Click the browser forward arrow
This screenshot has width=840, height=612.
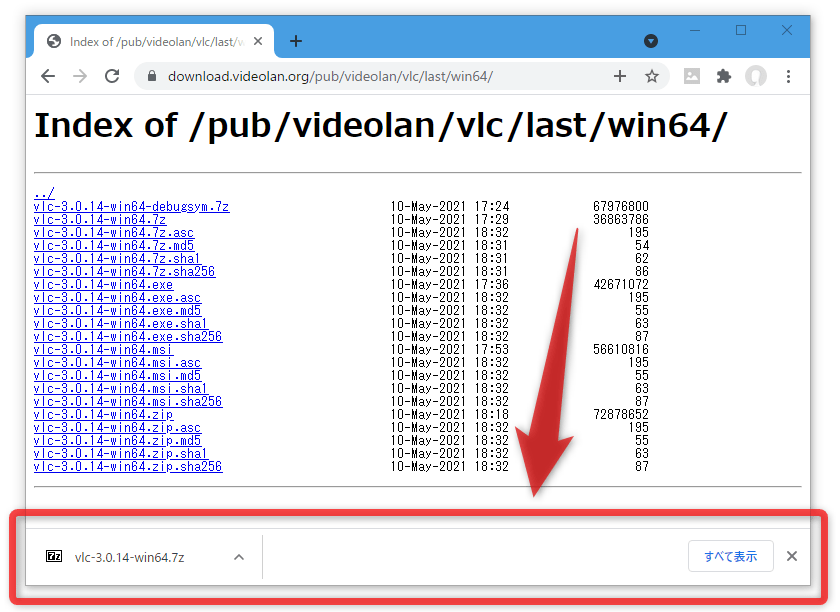coord(80,77)
